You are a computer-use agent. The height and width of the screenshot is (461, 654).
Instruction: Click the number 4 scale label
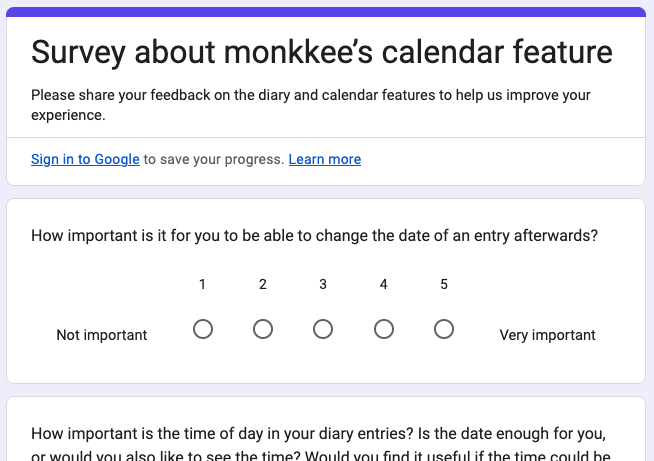pyautogui.click(x=384, y=284)
